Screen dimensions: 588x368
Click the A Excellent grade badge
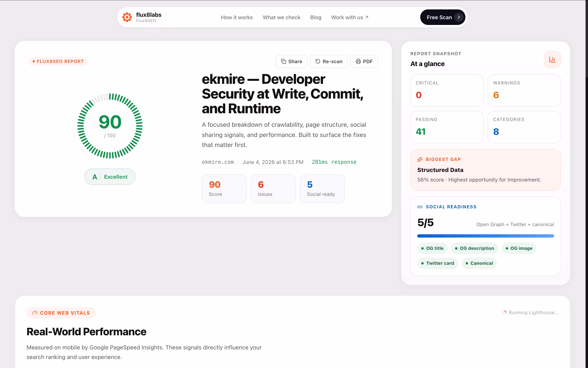110,177
